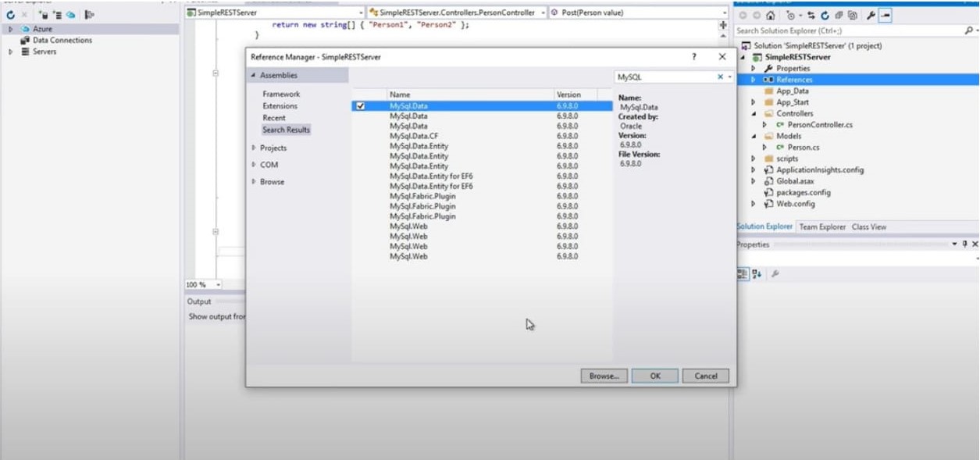The image size is (980, 460).
Task: Click the Alphabetical sort icon in Properties
Action: coord(756,274)
